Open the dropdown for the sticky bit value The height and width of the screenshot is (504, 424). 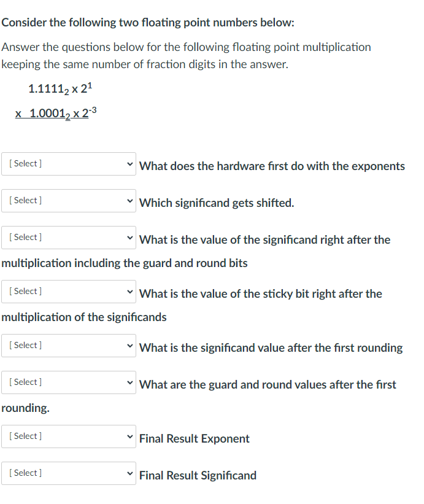(x=67, y=291)
